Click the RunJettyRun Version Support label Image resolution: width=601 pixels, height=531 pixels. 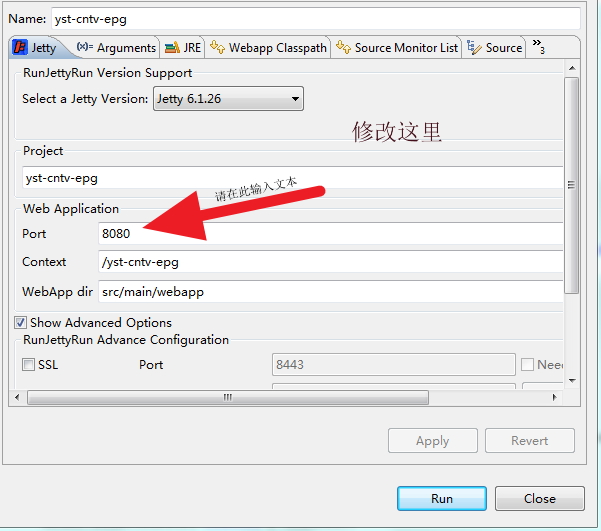[107, 73]
